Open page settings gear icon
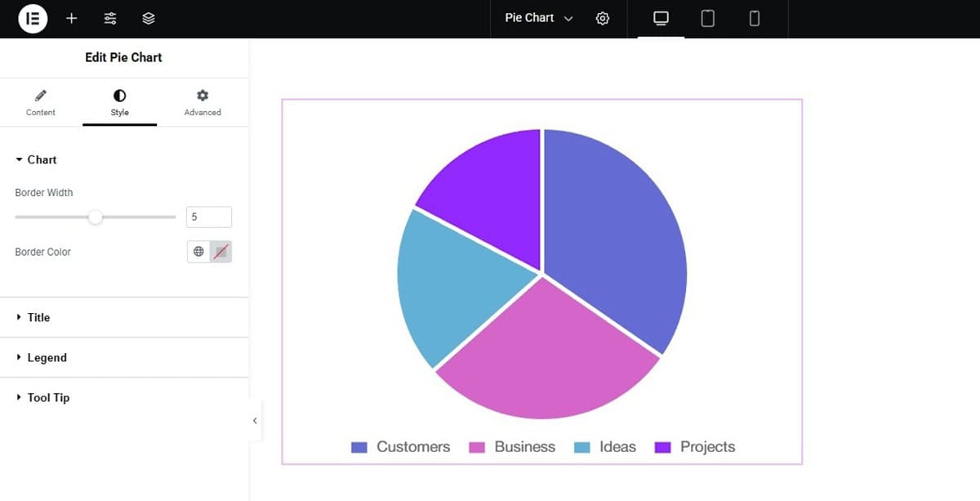The height and width of the screenshot is (501, 980). [x=603, y=18]
